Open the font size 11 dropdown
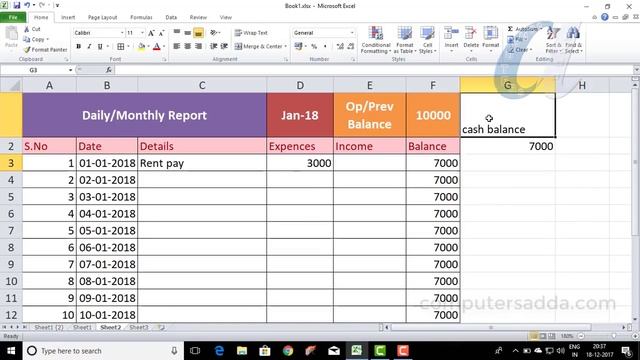 [142, 33]
